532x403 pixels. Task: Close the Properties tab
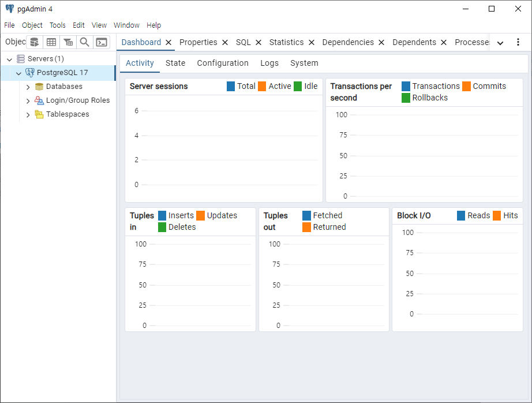225,43
